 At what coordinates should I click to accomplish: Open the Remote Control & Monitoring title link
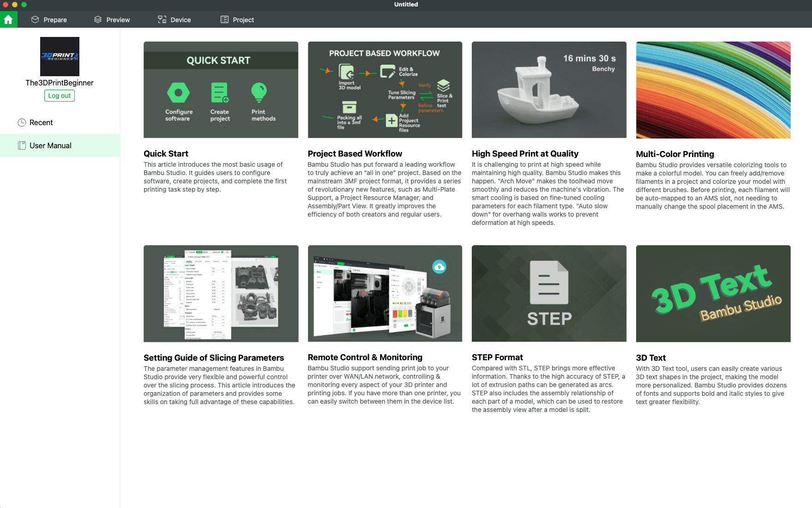[x=365, y=357]
